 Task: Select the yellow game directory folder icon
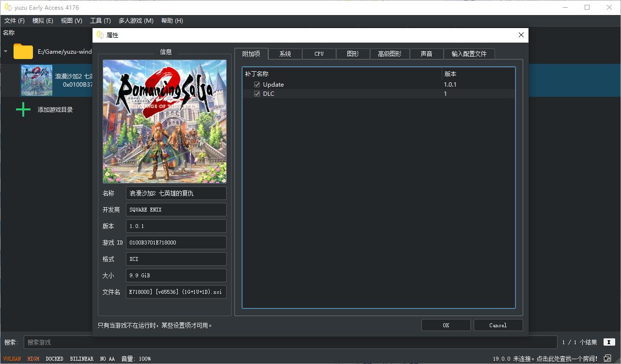coord(23,51)
